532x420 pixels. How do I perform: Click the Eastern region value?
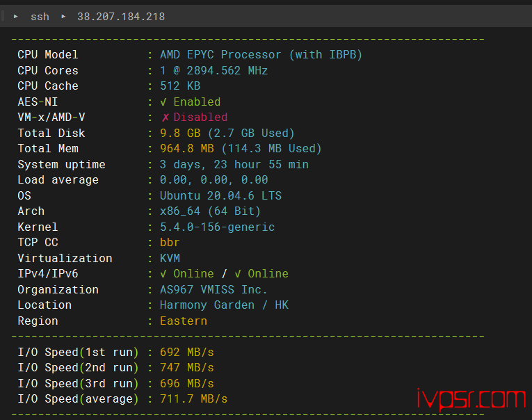[x=184, y=321]
